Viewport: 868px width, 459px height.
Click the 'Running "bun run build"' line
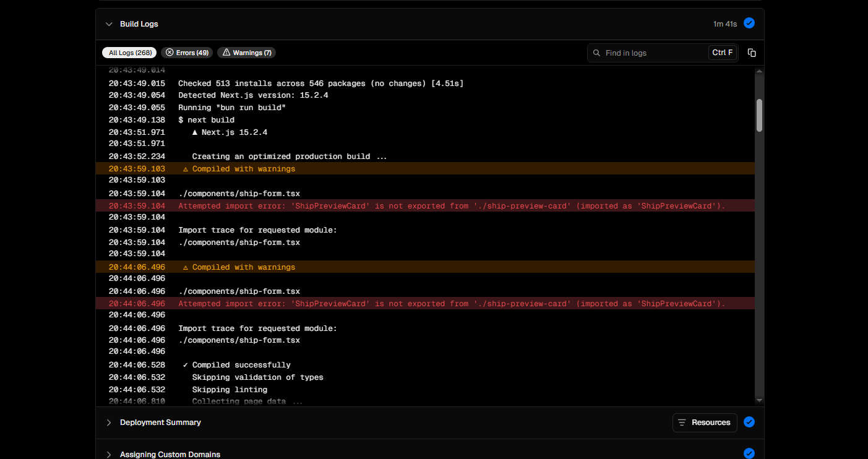point(425,108)
